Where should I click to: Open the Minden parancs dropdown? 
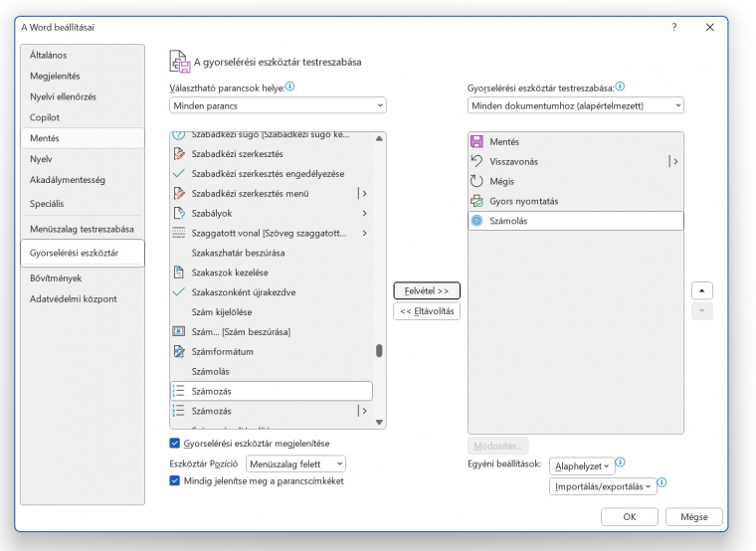coord(278,105)
